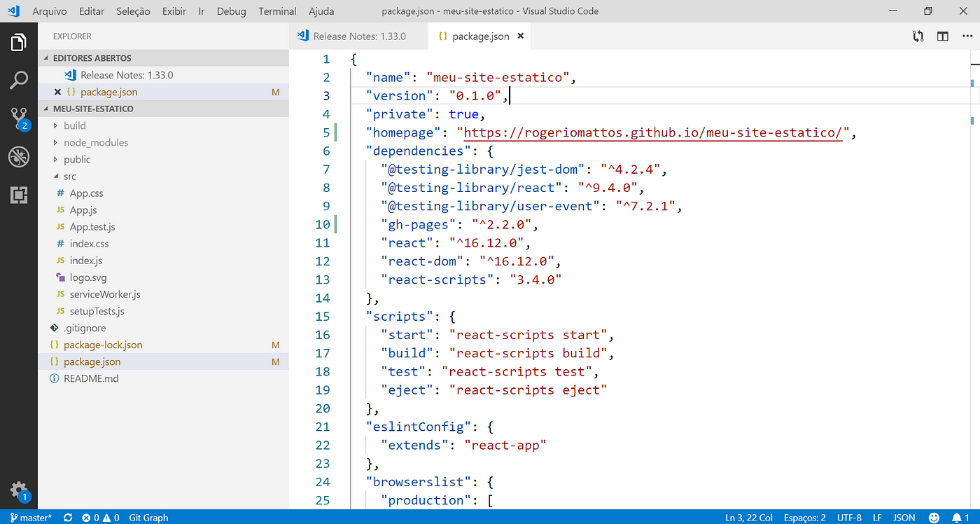980x524 pixels.
Task: Select Release Notes: 1.33.0 in Open Editors
Action: [x=163, y=75]
